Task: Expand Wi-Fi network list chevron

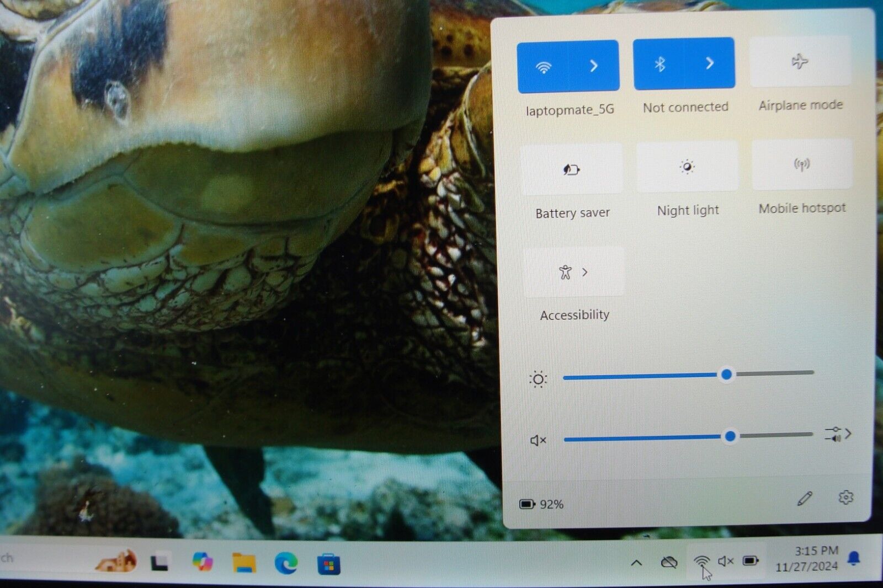Action: click(x=594, y=66)
